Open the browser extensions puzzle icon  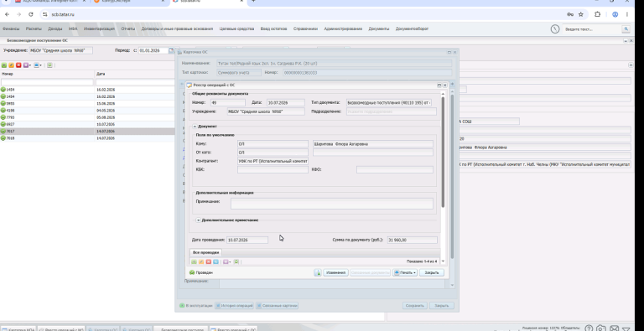point(598,14)
